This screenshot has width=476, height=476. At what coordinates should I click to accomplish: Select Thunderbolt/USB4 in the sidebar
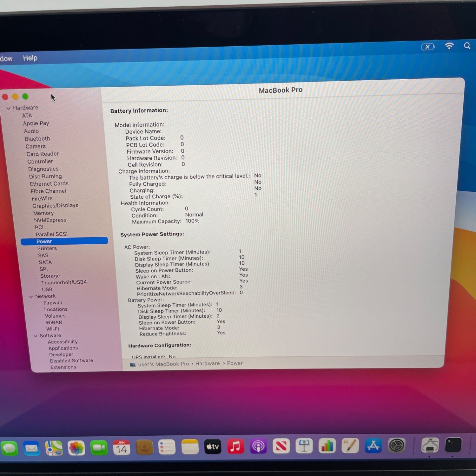click(63, 282)
